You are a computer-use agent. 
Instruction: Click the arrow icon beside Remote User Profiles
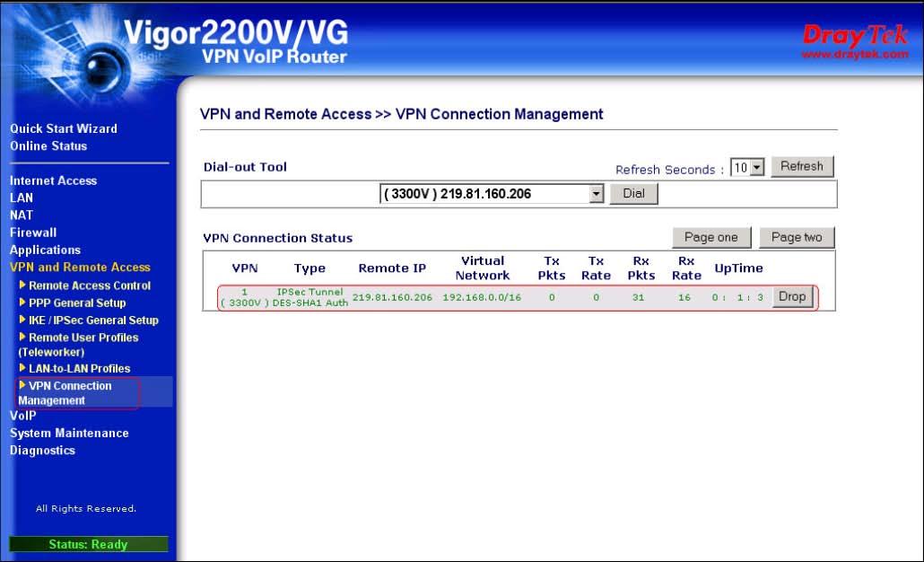(22, 337)
